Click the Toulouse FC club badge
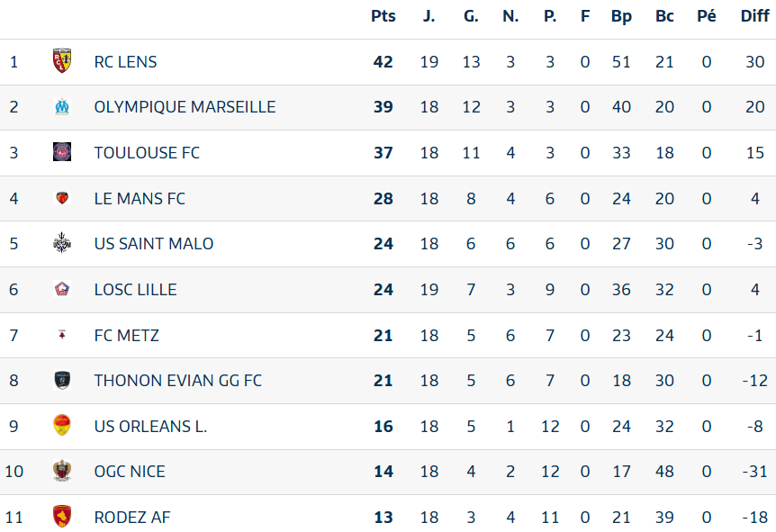 coord(62,152)
